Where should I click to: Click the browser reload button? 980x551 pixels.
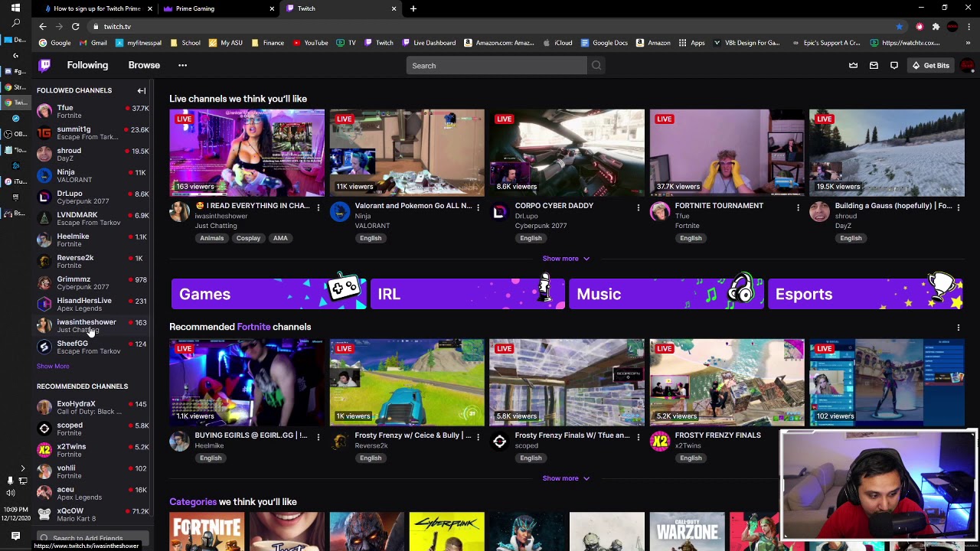75,26
